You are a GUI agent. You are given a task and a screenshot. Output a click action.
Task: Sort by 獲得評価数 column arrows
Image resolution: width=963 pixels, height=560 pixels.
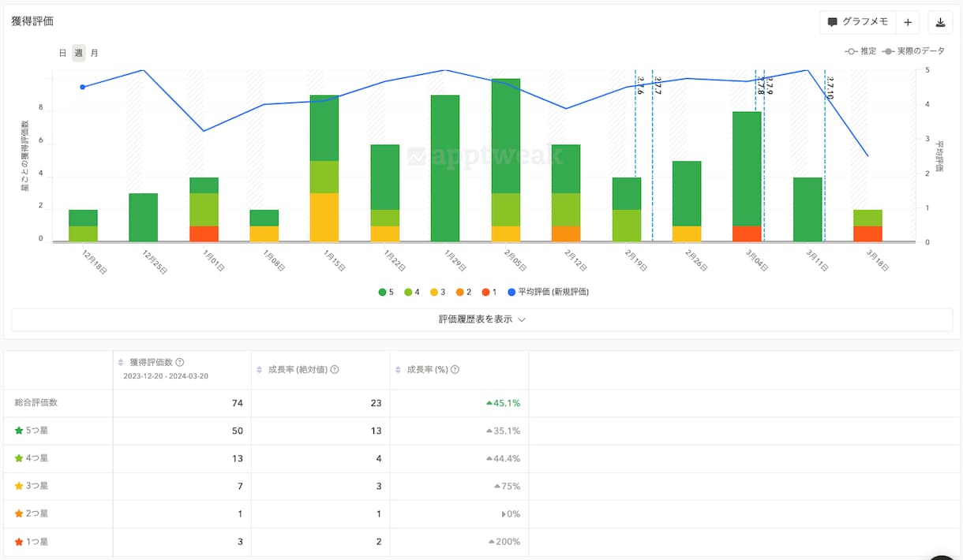pos(121,362)
